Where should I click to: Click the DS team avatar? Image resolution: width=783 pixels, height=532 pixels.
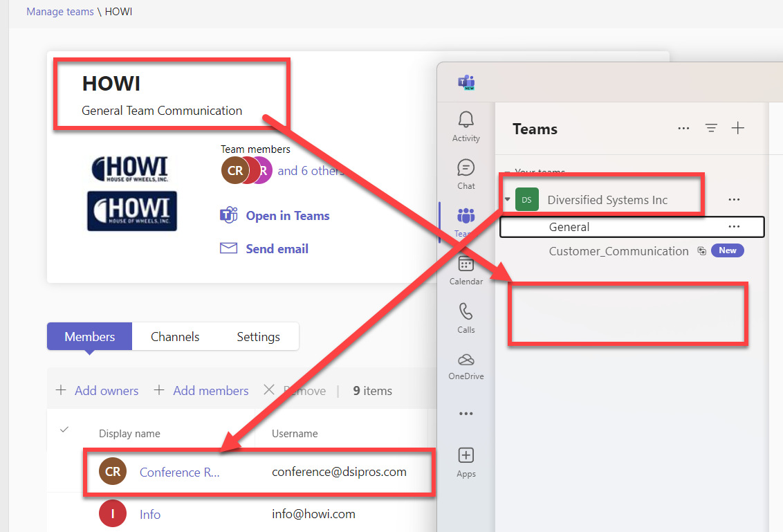click(527, 199)
